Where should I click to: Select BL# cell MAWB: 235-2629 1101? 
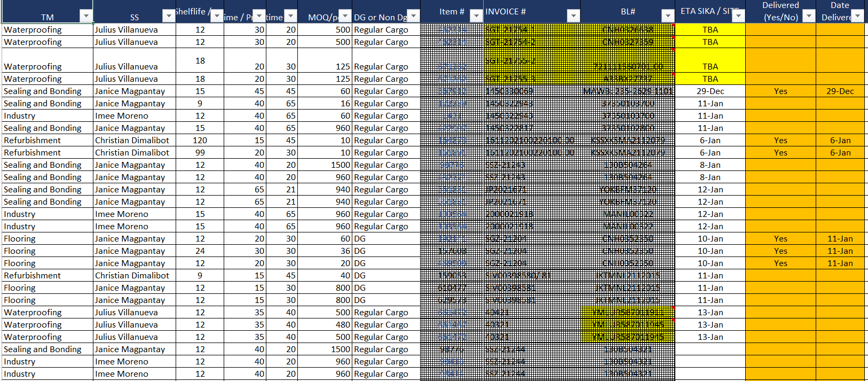coord(628,91)
